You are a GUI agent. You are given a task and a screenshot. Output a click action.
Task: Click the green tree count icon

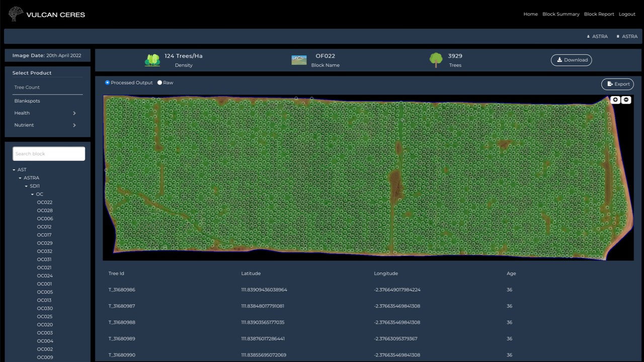coord(436,60)
